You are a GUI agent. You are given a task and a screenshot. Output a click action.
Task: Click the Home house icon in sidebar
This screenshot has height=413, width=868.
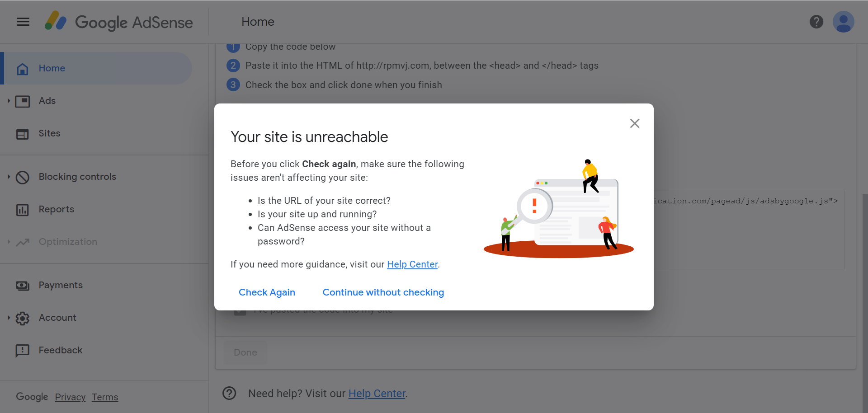point(23,69)
